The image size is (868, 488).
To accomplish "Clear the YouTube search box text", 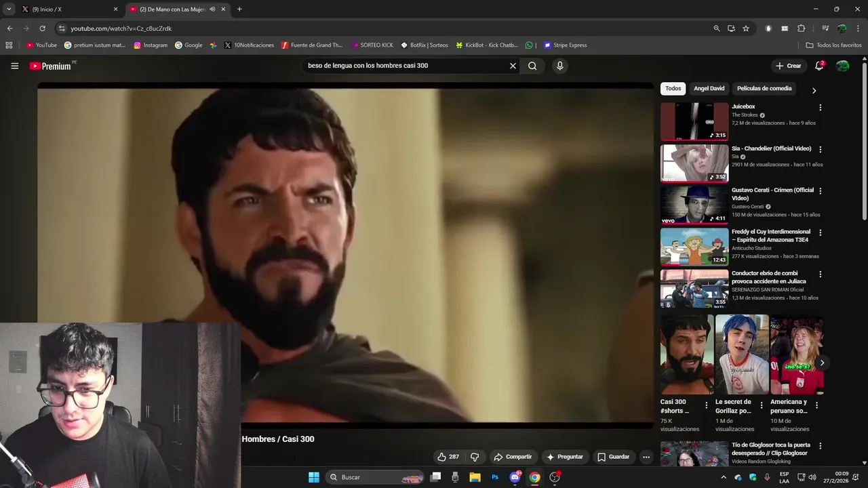I will pyautogui.click(x=513, y=66).
